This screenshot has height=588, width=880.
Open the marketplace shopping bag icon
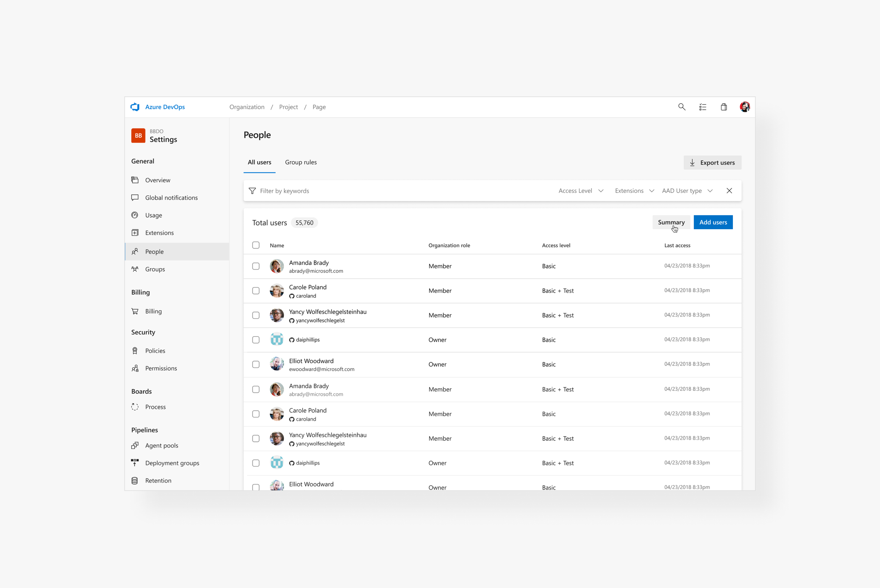(x=724, y=107)
